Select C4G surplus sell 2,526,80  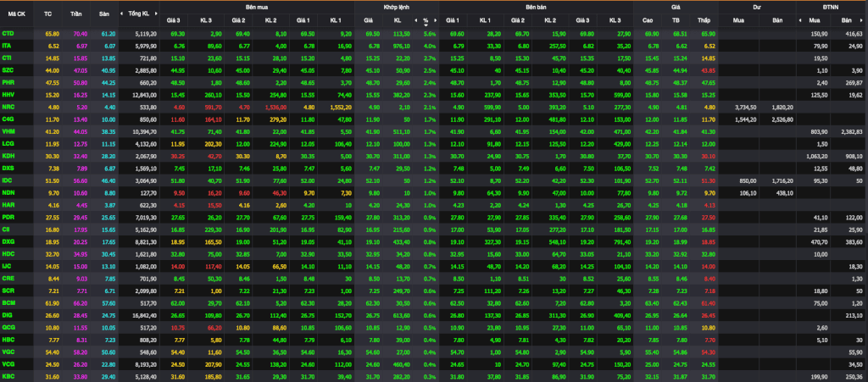click(x=781, y=119)
